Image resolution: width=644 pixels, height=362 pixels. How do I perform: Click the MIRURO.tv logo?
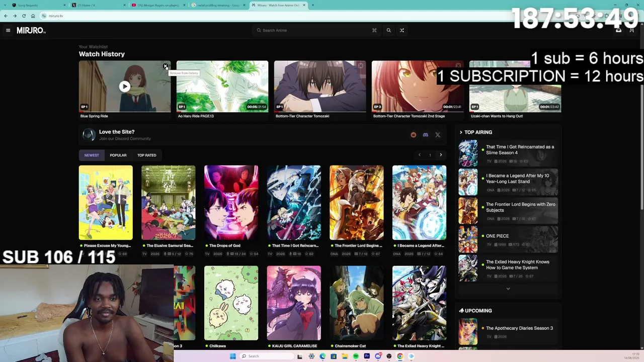[31, 31]
